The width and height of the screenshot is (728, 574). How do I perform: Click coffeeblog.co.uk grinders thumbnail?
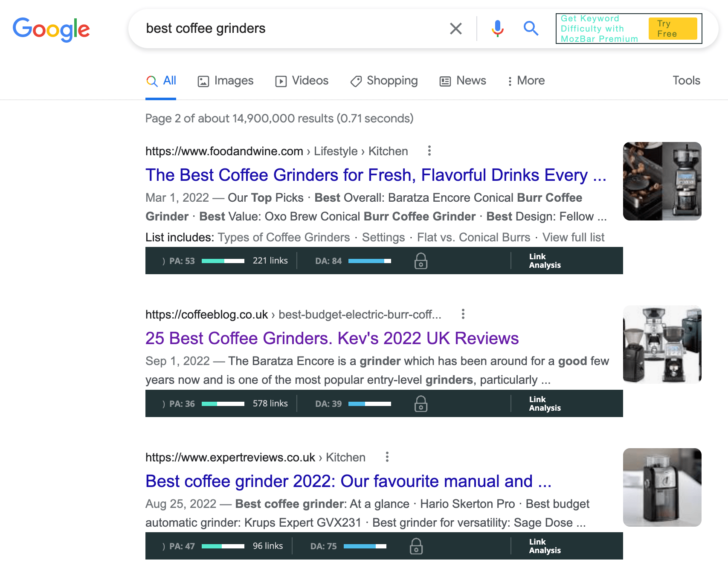(662, 344)
